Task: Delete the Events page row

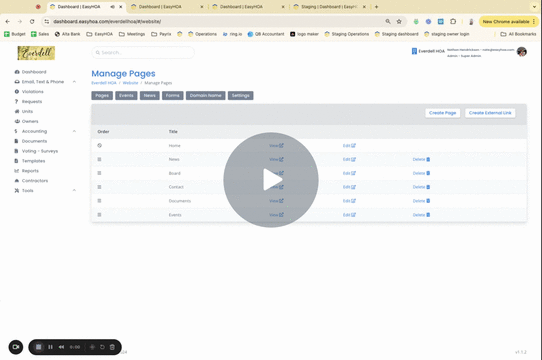Action: tap(421, 215)
